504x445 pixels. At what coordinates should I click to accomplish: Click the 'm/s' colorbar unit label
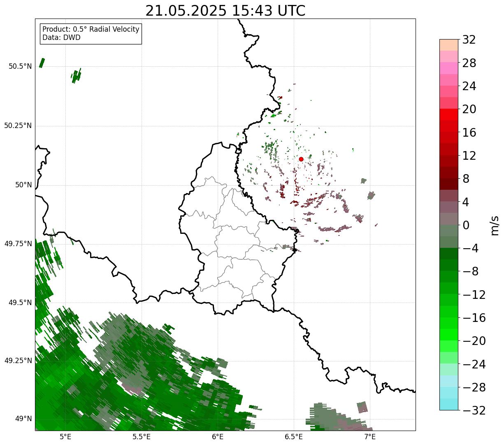click(495, 225)
